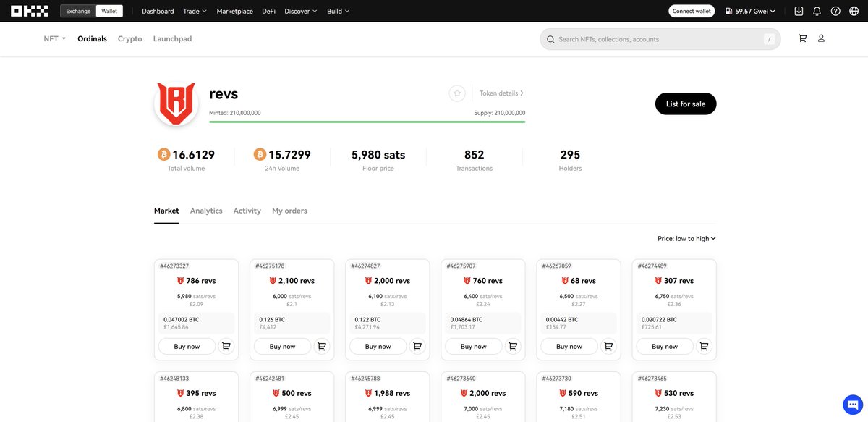Switch to the Analytics tab
Image resolution: width=868 pixels, height=422 pixels.
(206, 211)
